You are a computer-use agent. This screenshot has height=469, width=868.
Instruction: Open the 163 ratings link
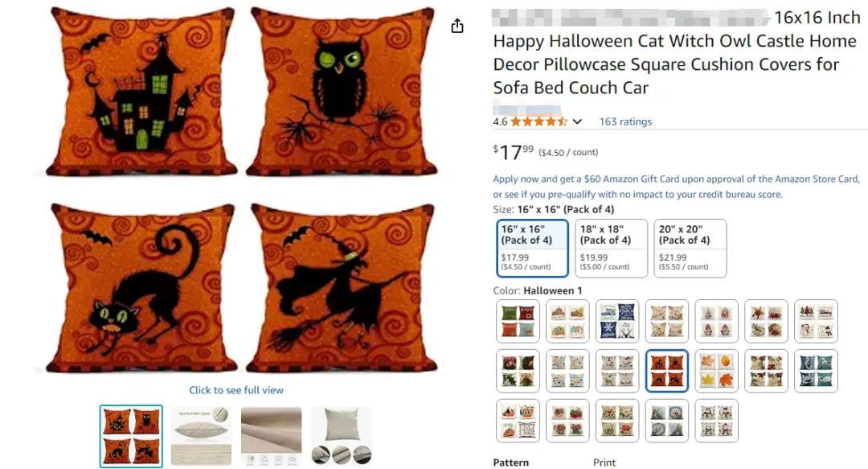click(625, 122)
